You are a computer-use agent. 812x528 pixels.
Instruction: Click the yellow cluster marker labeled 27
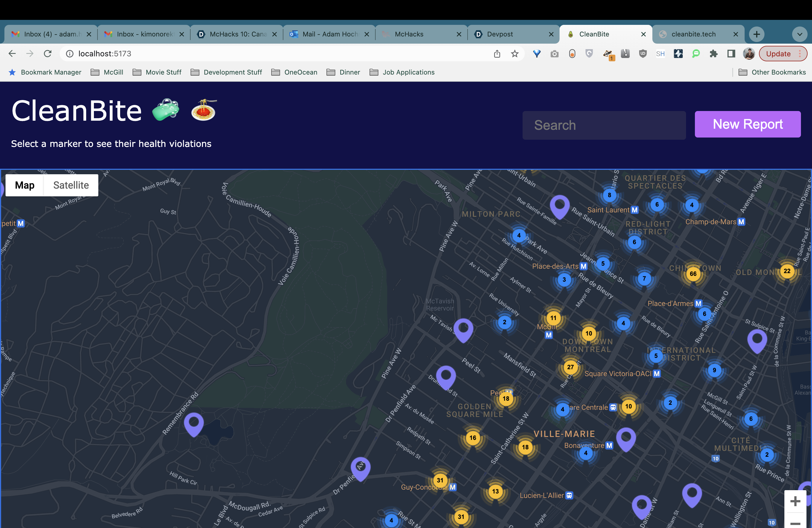point(570,367)
